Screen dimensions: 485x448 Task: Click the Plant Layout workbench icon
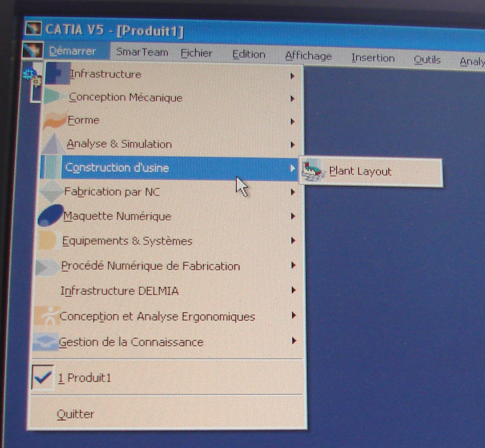click(313, 171)
